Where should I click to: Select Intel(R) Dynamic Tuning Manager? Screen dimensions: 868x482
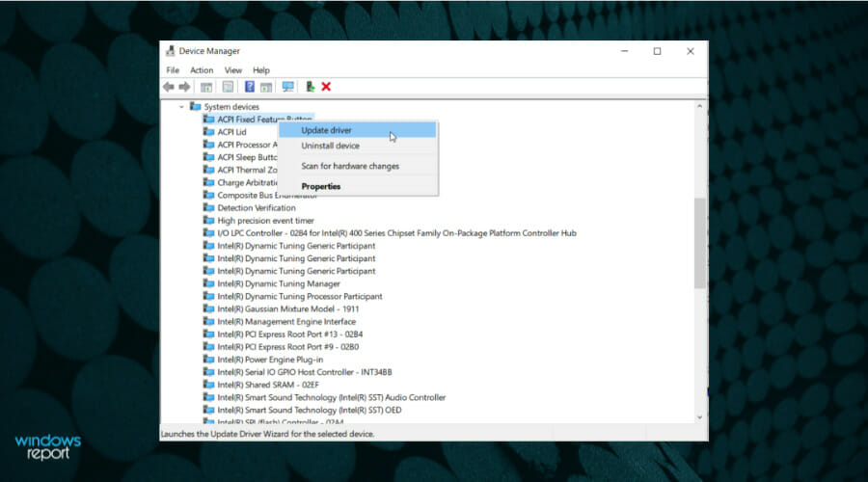coord(279,283)
